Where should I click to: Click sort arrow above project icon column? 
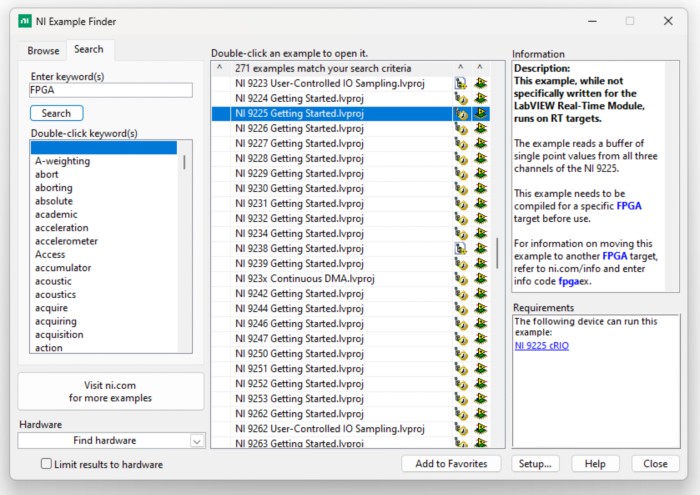point(461,67)
